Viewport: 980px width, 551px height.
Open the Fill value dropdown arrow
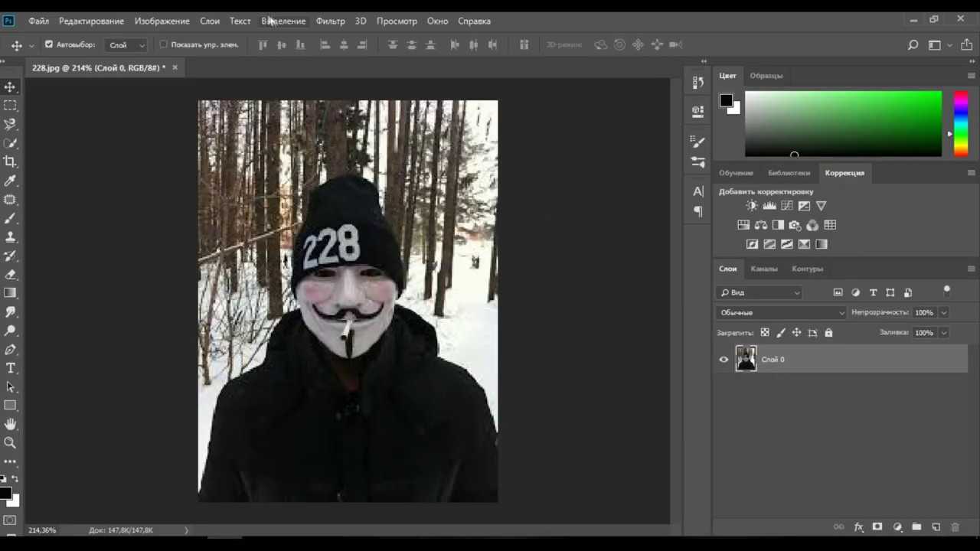pos(944,333)
